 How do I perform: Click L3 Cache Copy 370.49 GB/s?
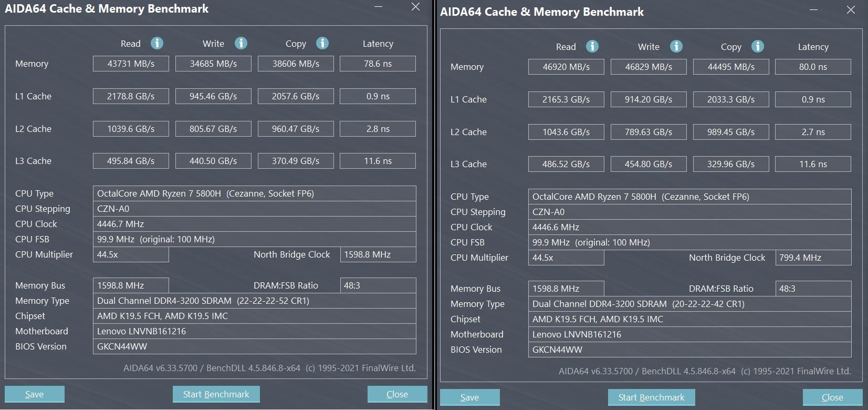coord(296,161)
